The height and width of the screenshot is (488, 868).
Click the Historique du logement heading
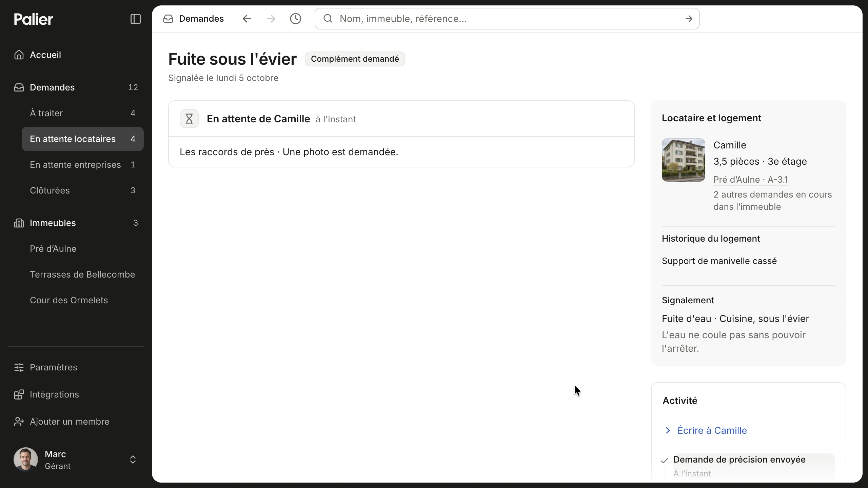click(x=711, y=239)
